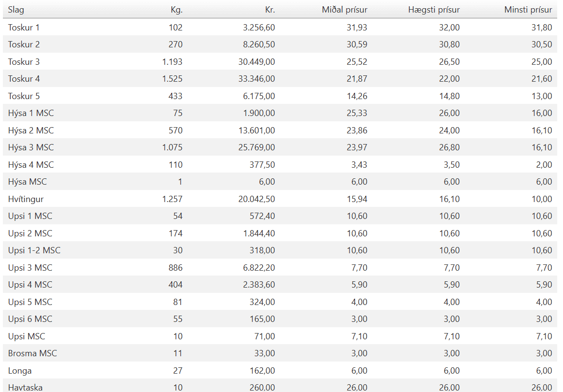
Task: Click the Kr. column header
Action: (x=270, y=10)
